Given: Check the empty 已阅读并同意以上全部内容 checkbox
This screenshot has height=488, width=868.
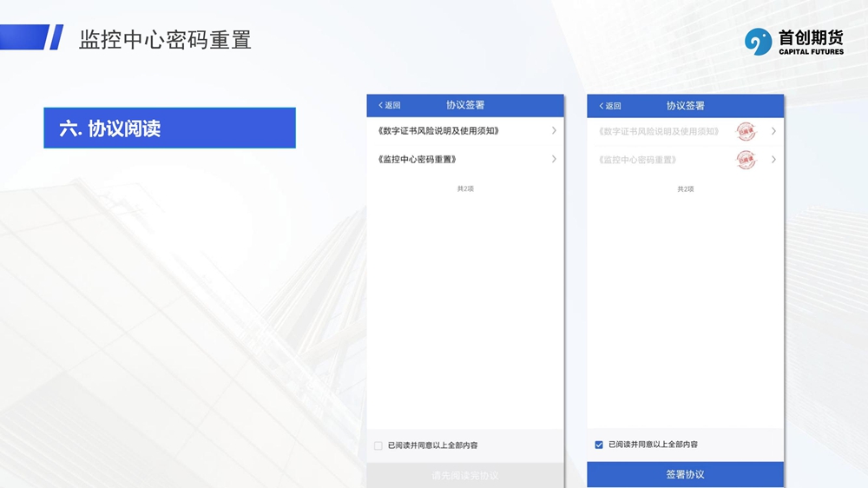Looking at the screenshot, I should tap(378, 445).
